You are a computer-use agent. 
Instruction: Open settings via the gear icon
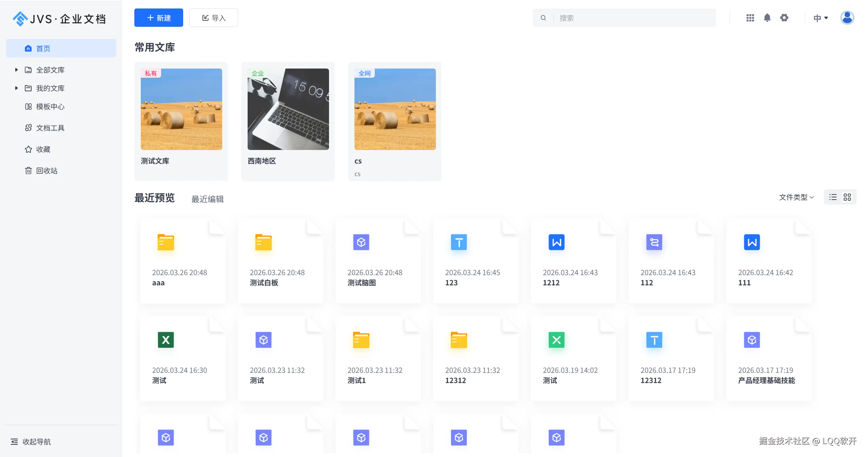click(784, 18)
